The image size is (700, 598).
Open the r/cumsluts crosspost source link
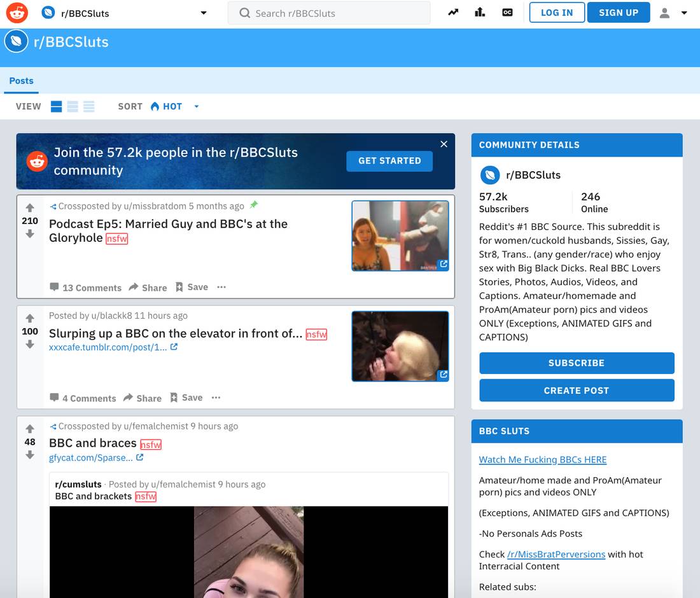[78, 484]
